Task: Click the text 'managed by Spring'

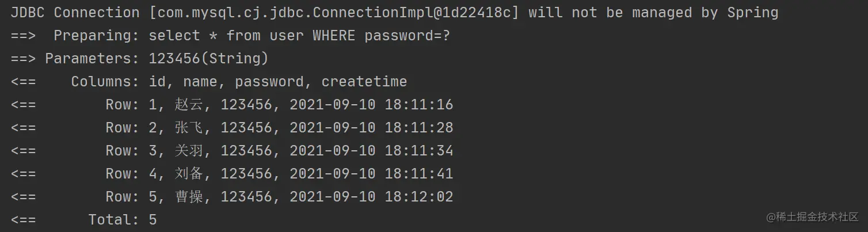Action: coord(705,13)
